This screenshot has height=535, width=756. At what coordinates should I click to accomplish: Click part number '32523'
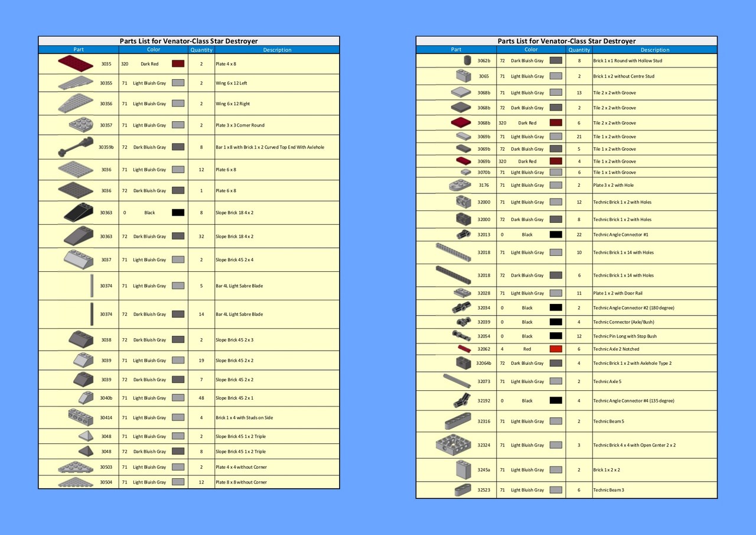pyautogui.click(x=484, y=489)
